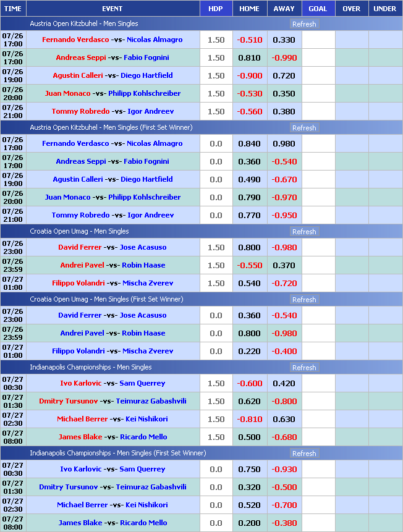Bet away odds -0.970 on Monaco vs Kohlschreiber
403x532 pixels.
coord(284,197)
